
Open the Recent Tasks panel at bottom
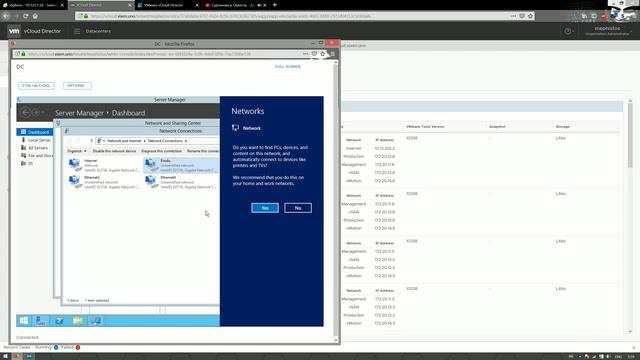point(17,347)
